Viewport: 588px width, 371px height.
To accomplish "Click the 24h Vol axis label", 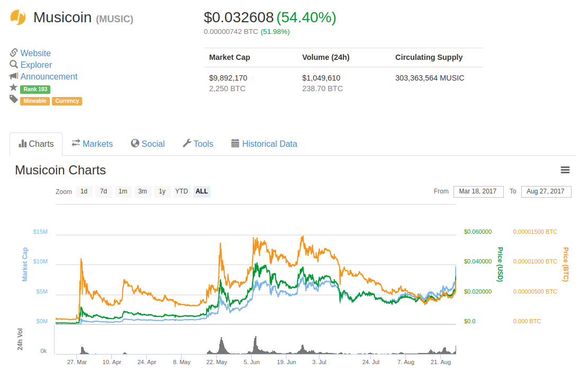I will click(20, 340).
